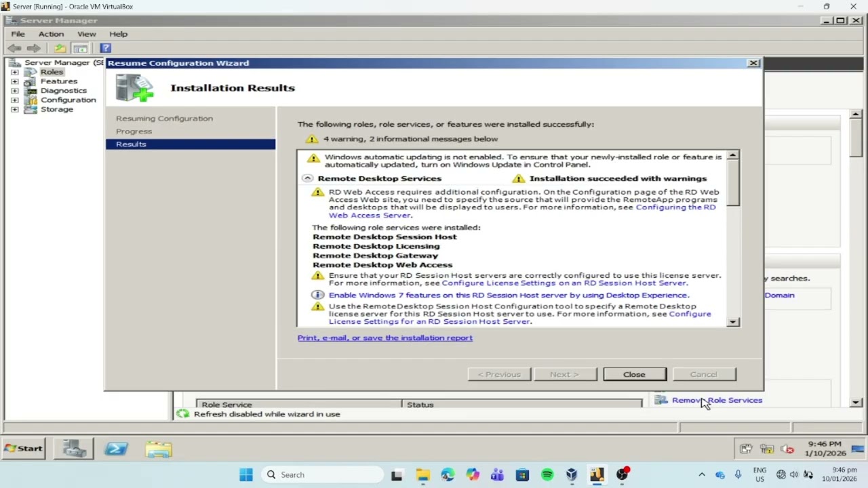The height and width of the screenshot is (488, 868).
Task: Expand the Diagnostics tree node
Action: coord(14,91)
